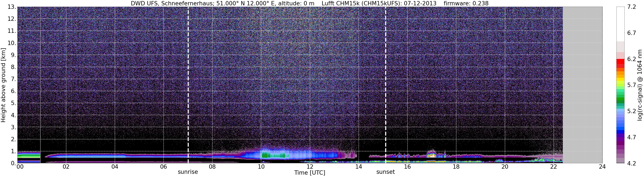Click the colorbar tick value '5.7'
The width and height of the screenshot is (644, 177).
click(632, 85)
